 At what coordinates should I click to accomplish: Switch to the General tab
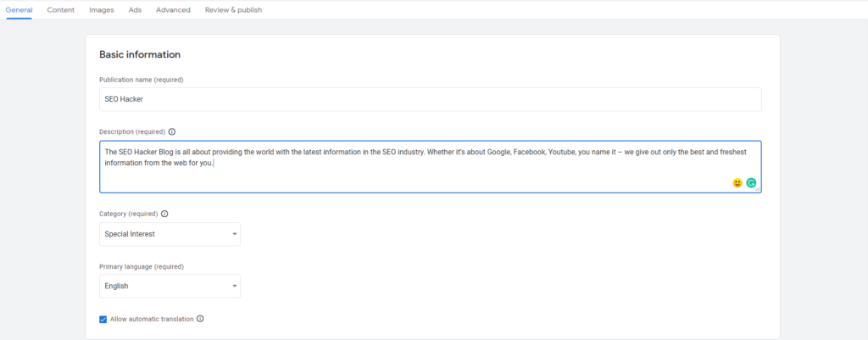19,10
